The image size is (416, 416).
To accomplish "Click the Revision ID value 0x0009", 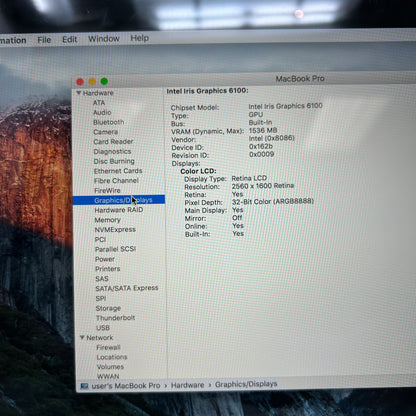I will click(262, 154).
